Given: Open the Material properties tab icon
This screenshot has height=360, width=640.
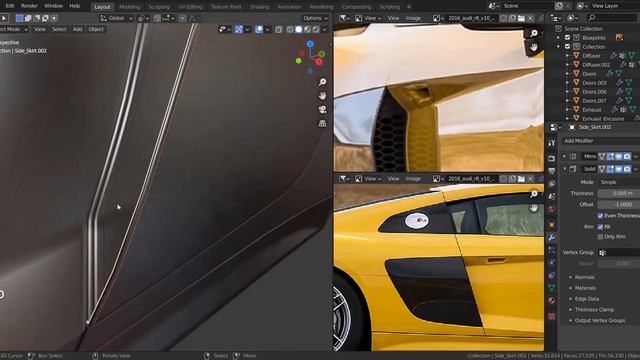Looking at the screenshot, I should pyautogui.click(x=552, y=300).
